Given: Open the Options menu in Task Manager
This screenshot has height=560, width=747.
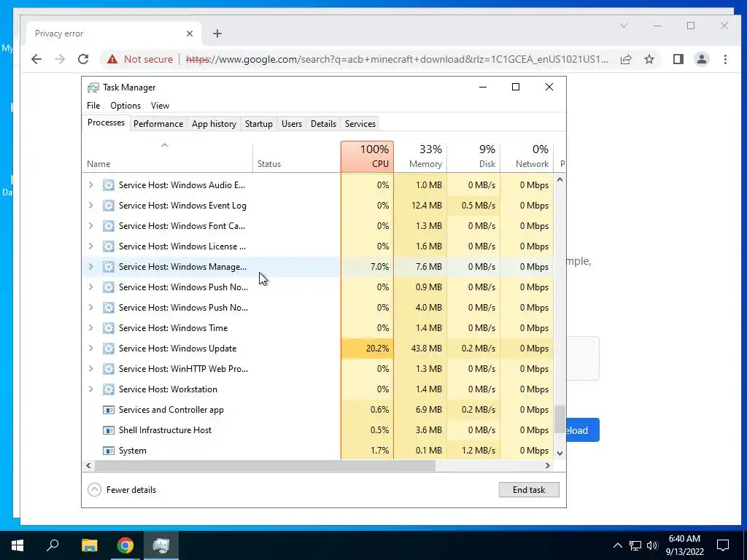Looking at the screenshot, I should point(125,106).
